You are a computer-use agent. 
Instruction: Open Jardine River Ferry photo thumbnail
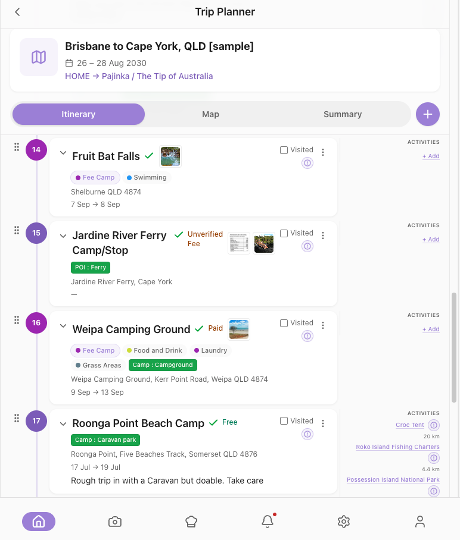click(264, 243)
